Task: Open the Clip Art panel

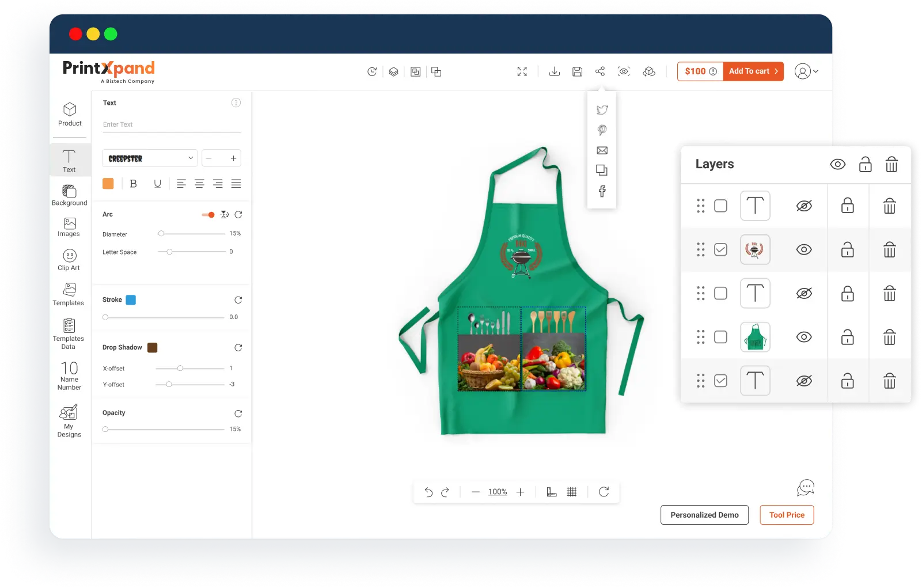Action: 69,260
